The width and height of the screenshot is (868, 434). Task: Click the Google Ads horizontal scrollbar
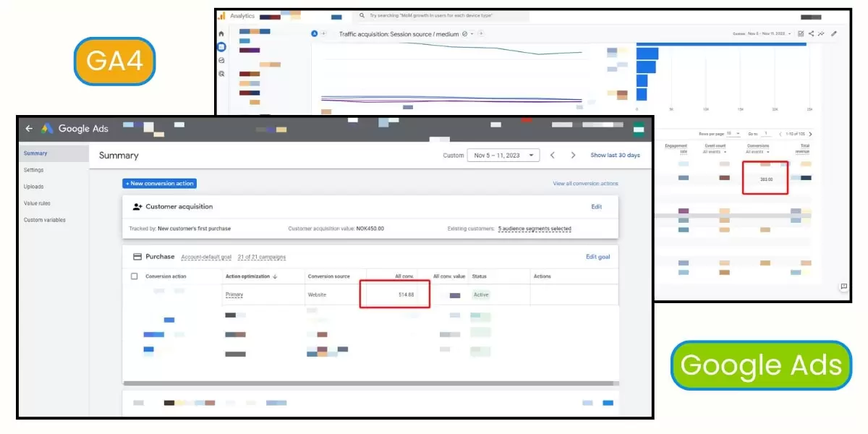point(370,382)
